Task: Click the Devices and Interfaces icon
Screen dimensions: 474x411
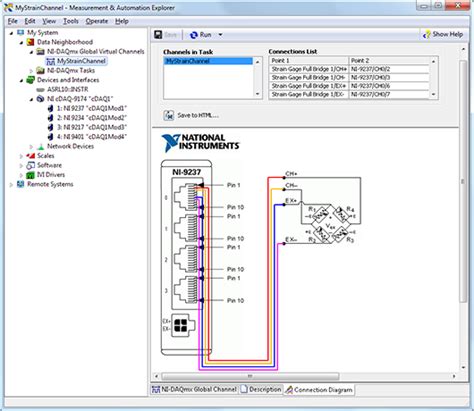Action: click(x=31, y=80)
